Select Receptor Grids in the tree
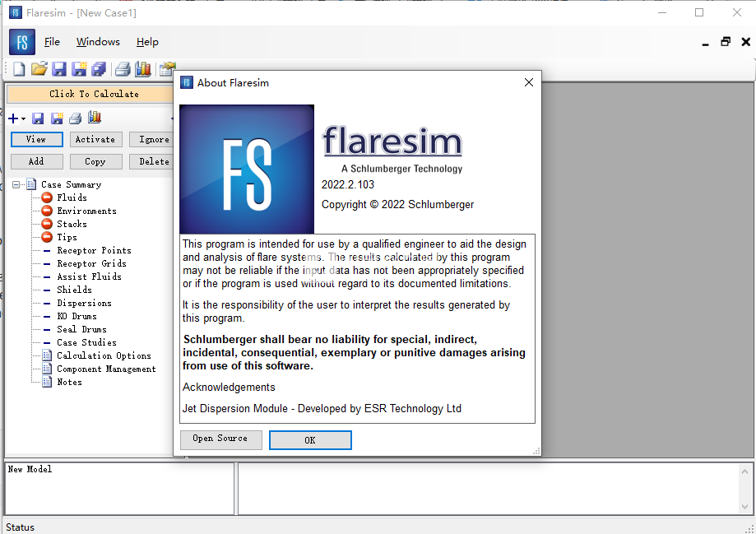The width and height of the screenshot is (756, 534). pos(91,263)
